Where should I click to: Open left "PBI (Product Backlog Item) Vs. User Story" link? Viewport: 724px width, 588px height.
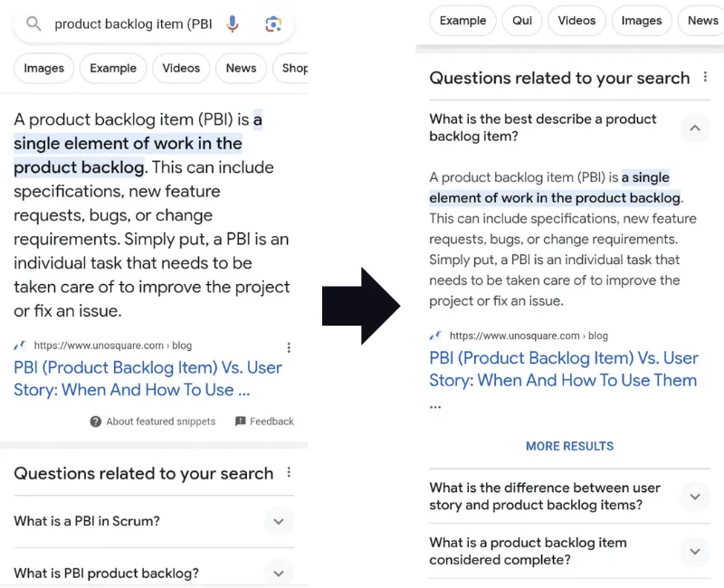[x=148, y=379]
